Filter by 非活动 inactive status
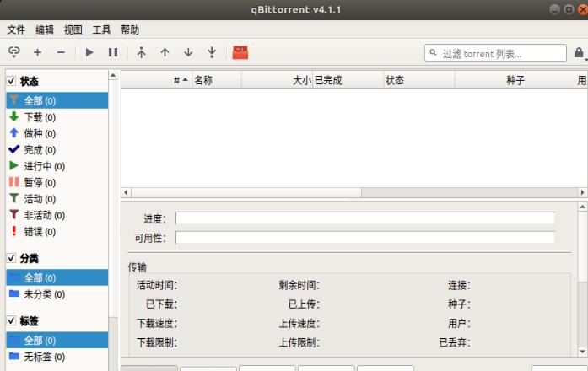Screen dimensions: 588x371 click(57, 215)
